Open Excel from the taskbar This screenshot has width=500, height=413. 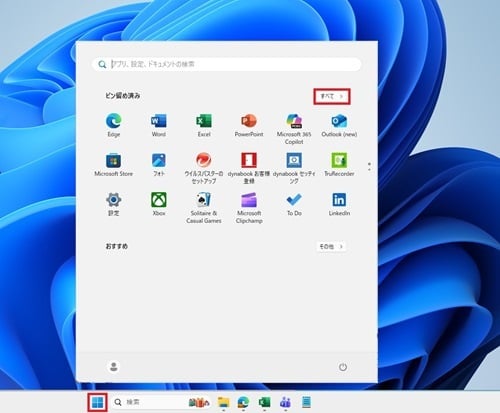(264, 402)
